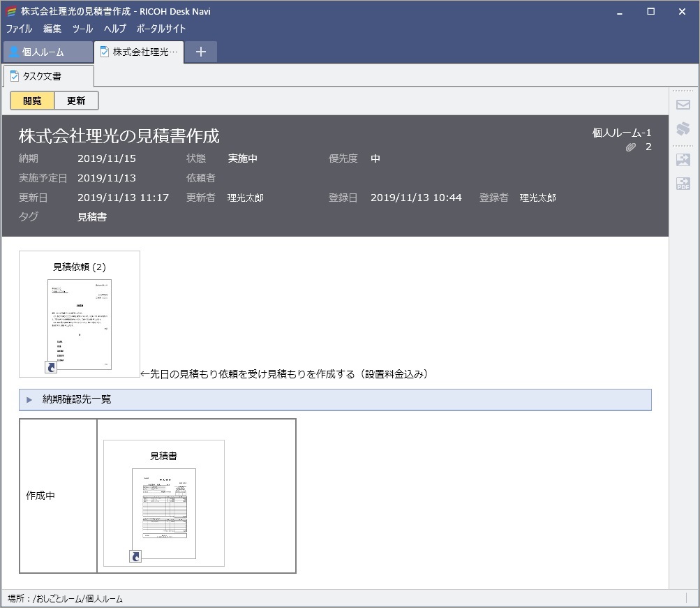Open the ファイル menu
This screenshot has width=700, height=608.
click(x=19, y=29)
